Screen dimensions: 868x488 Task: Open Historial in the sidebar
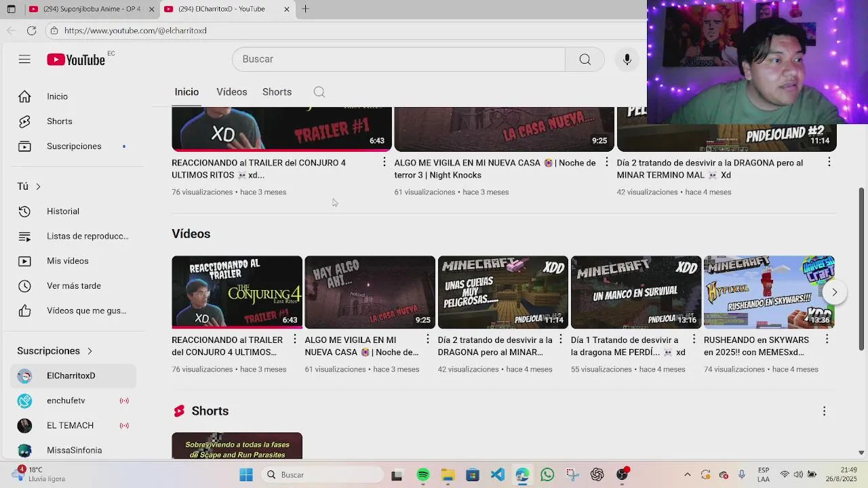point(73,211)
